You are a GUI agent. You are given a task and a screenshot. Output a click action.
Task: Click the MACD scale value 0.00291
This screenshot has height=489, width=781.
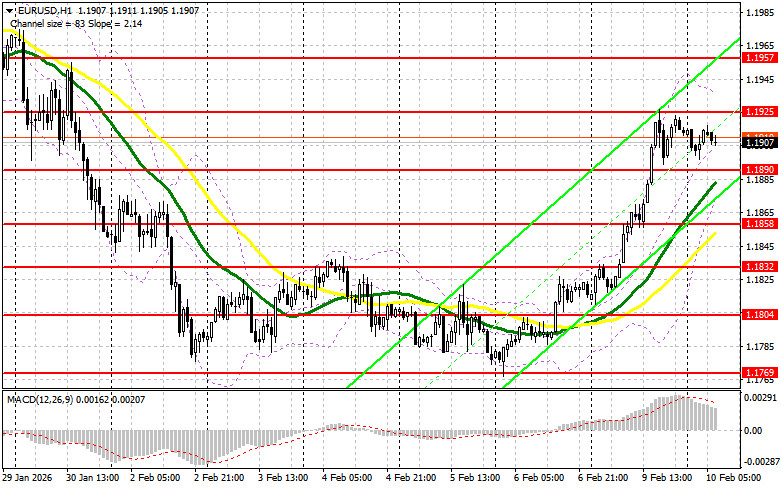click(x=760, y=398)
